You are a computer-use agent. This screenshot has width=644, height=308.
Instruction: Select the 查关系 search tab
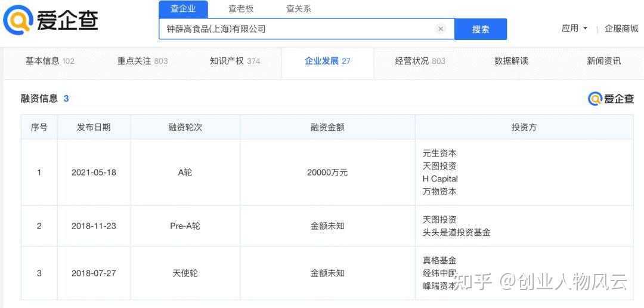pyautogui.click(x=299, y=8)
